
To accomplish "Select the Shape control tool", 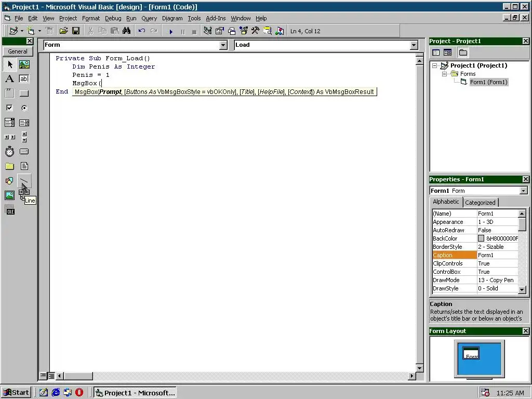I will coord(9,181).
